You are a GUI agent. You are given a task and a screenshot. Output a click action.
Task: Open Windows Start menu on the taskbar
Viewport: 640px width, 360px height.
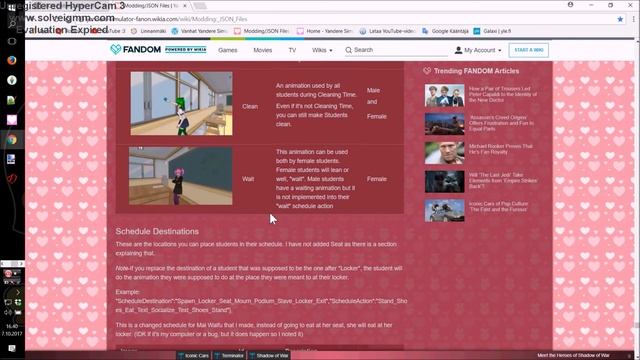tap(11, 7)
